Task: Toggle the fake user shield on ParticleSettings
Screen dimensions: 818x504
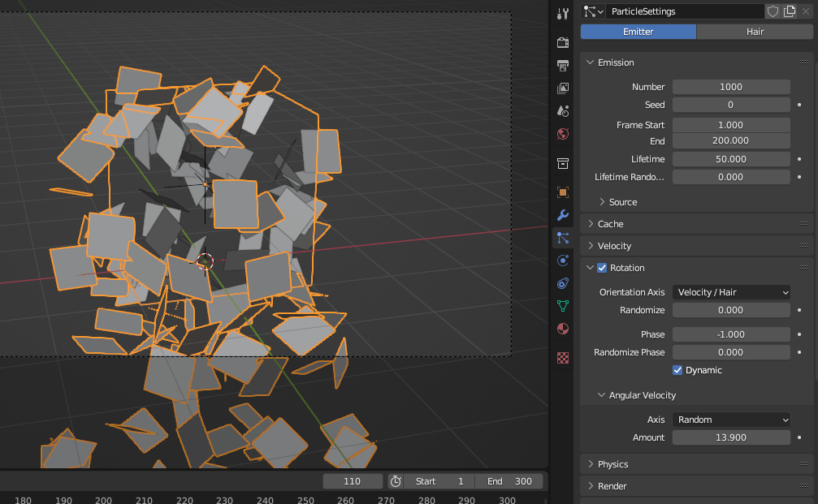Action: 773,11
